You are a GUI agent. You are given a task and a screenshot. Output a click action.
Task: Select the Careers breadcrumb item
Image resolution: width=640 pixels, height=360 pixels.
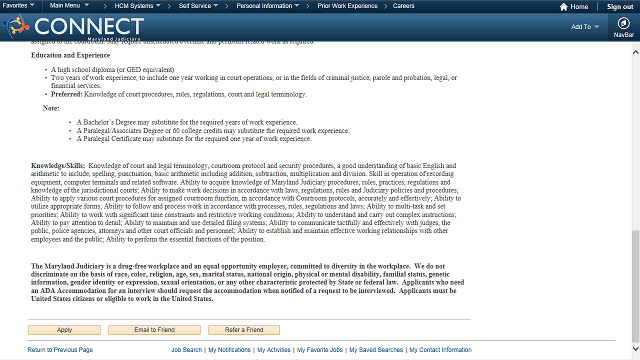(403, 6)
